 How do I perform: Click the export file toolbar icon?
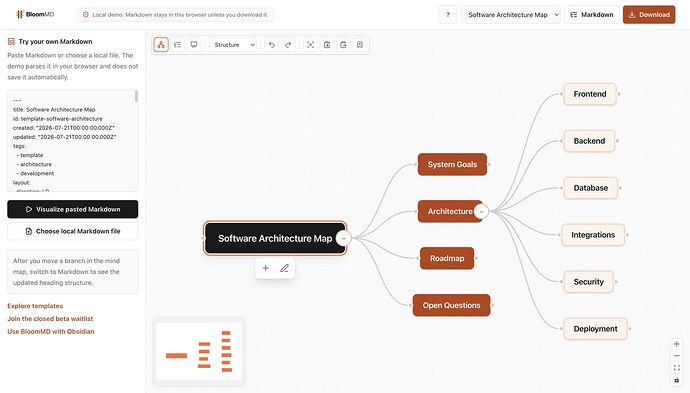point(343,44)
